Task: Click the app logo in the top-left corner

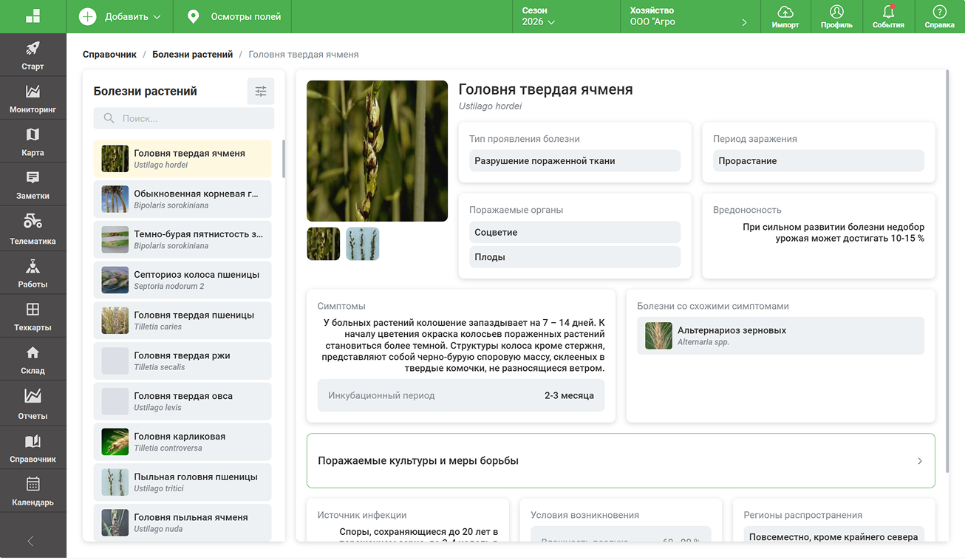Action: [x=33, y=16]
